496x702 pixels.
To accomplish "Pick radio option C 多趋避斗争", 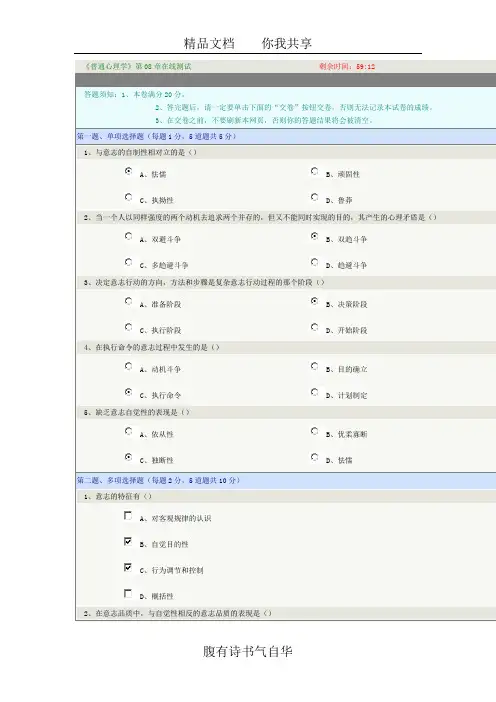I will [x=128, y=262].
